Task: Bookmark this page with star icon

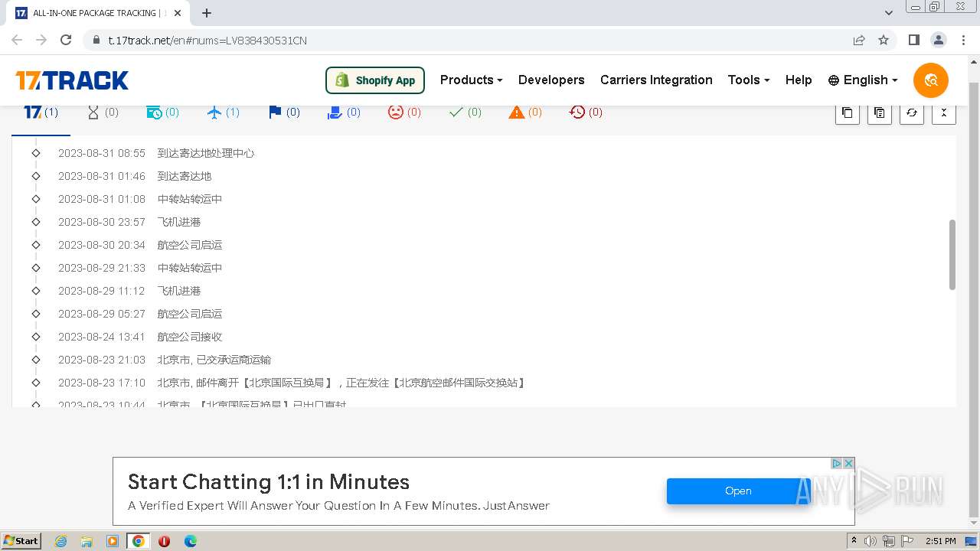Action: 884,40
